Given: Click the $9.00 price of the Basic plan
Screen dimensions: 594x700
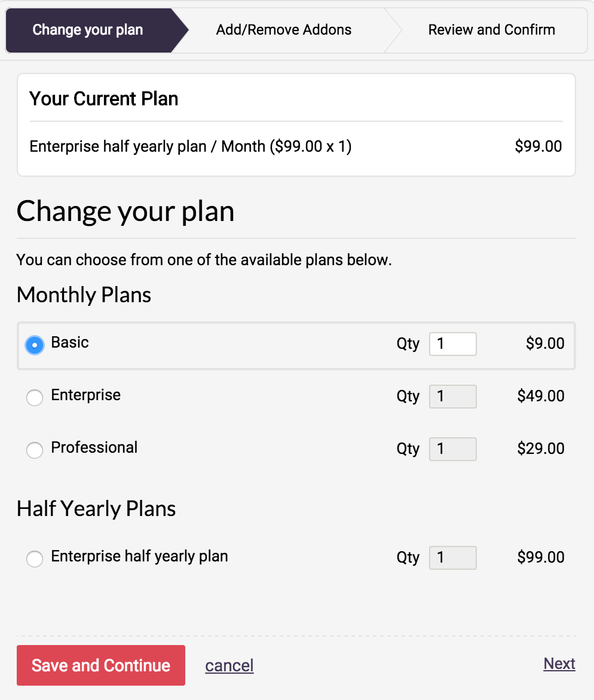Looking at the screenshot, I should 545,343.
